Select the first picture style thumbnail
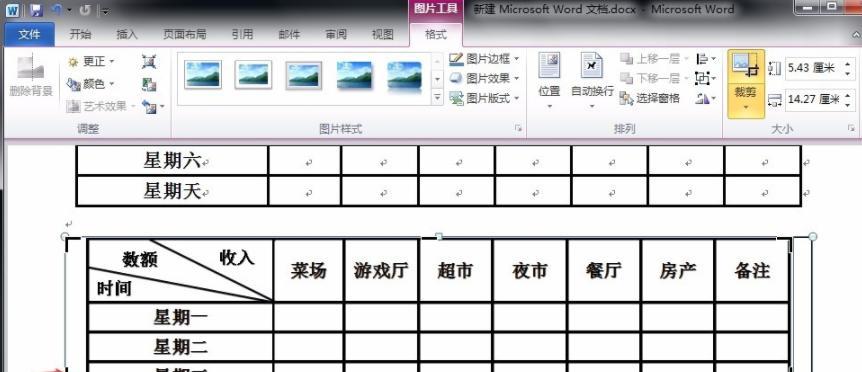Image resolution: width=862 pixels, height=372 pixels. click(203, 75)
